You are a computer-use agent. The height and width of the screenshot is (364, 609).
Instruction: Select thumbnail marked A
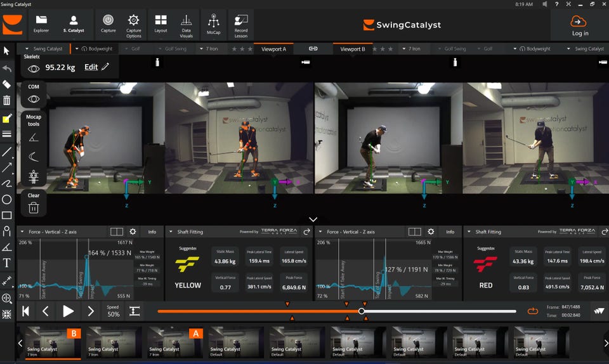click(176, 342)
